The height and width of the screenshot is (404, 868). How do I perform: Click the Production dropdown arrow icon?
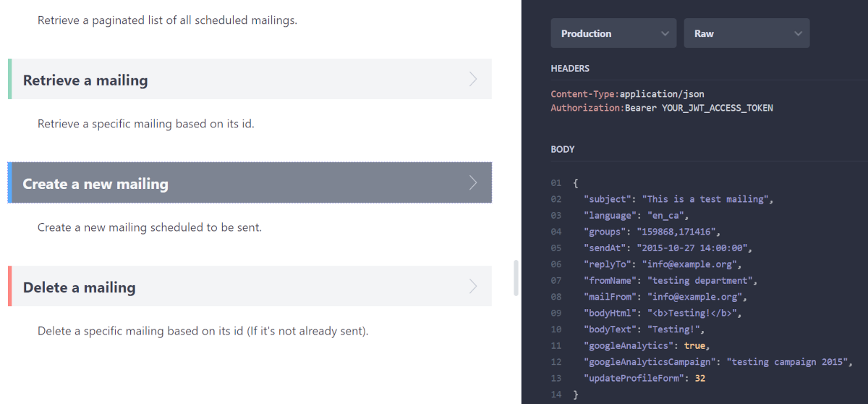(665, 33)
